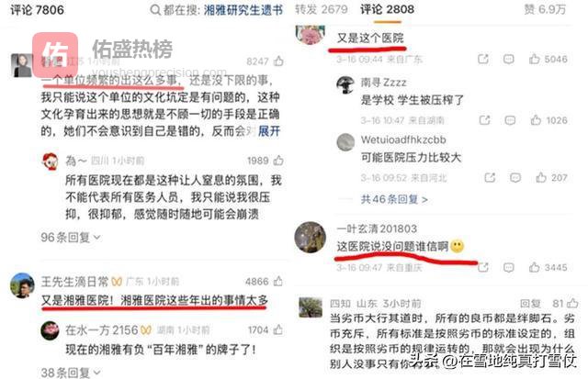Comment icon on 一叶玄清201803's post

coord(508,267)
